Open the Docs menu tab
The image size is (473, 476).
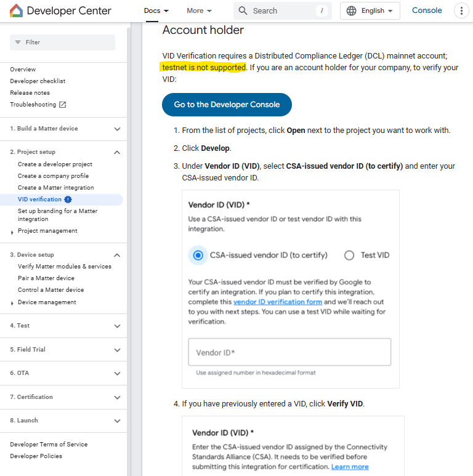tap(156, 10)
